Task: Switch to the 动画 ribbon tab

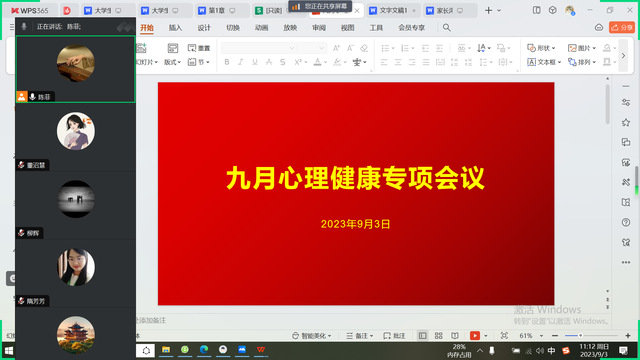Action: tap(261, 28)
